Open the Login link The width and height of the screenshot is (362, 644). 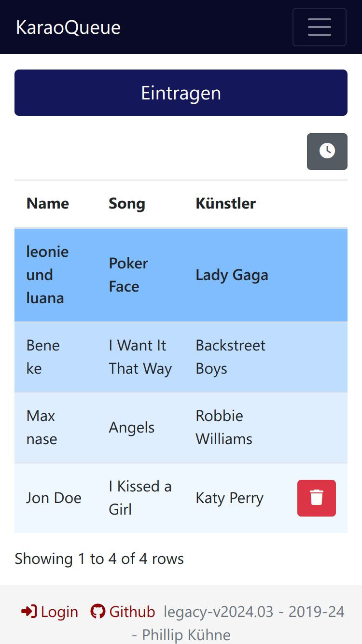(x=50, y=612)
